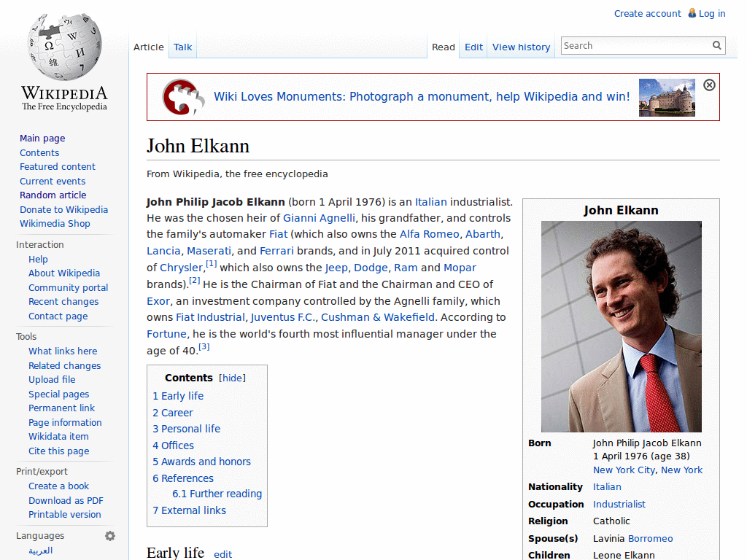Open the Arabic language link
The height and width of the screenshot is (560, 747).
[41, 551]
